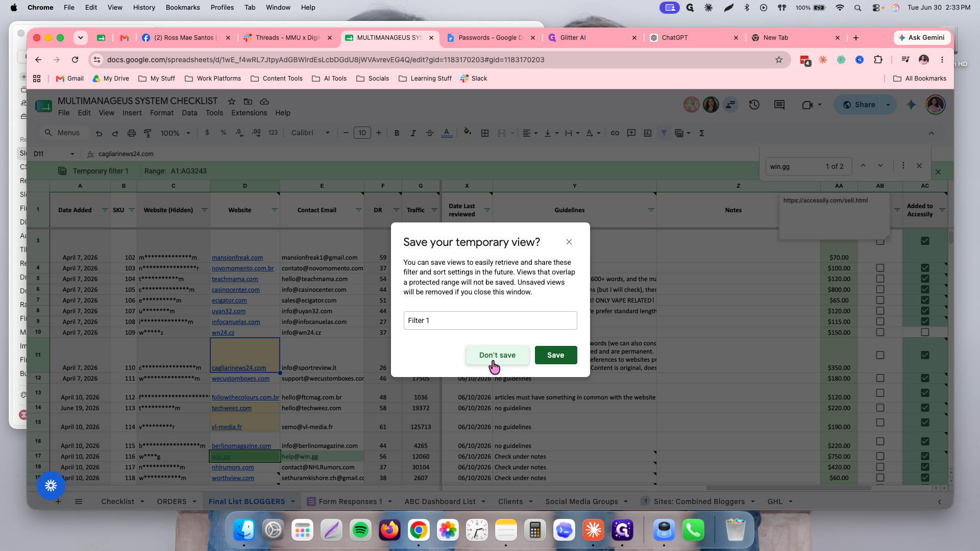Uncheck Added to Accessily for $750.00 row
Viewport: 980px width, 551px height.
925,456
